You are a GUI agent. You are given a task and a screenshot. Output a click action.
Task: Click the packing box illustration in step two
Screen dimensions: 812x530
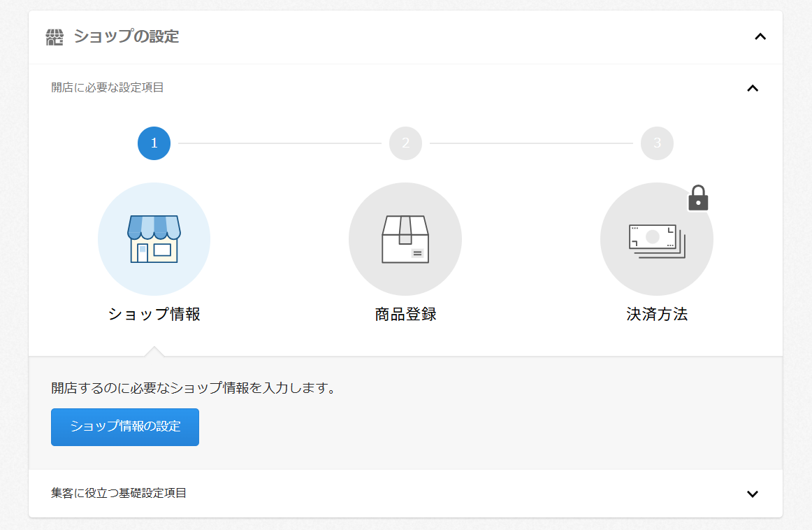(x=405, y=238)
